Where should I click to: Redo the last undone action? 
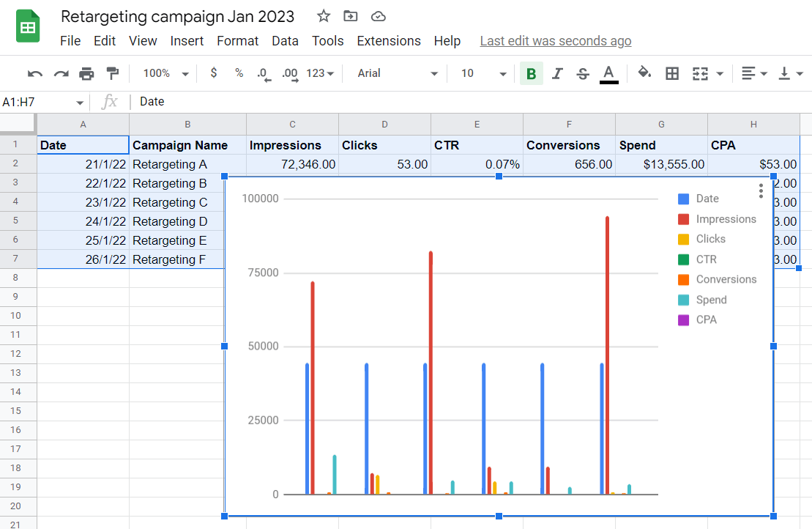click(61, 73)
